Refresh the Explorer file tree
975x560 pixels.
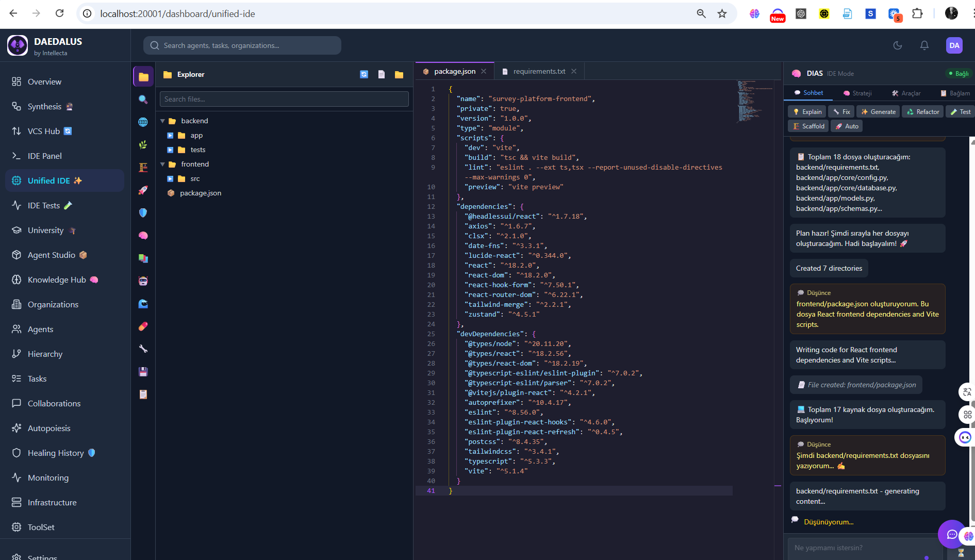[x=364, y=74]
